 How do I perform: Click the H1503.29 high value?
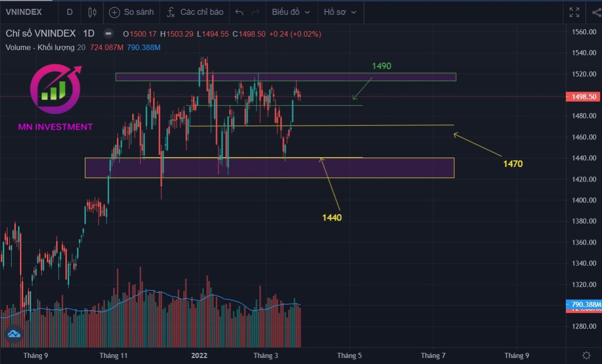click(177, 34)
